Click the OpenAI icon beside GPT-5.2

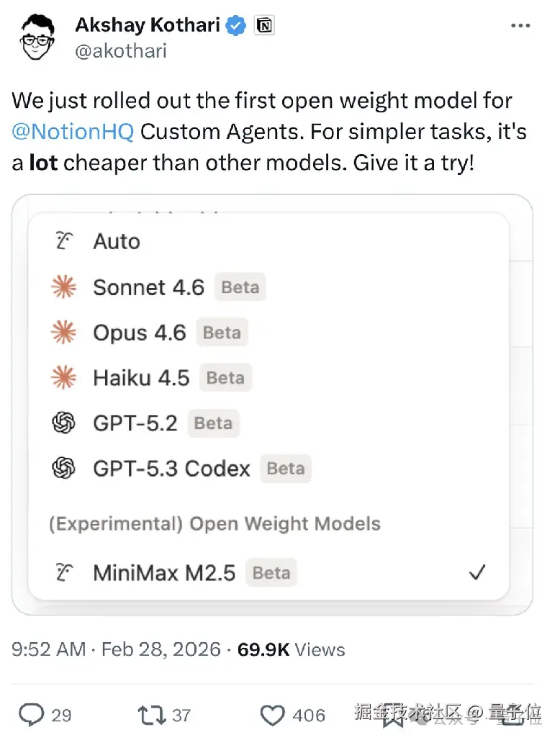(64, 423)
